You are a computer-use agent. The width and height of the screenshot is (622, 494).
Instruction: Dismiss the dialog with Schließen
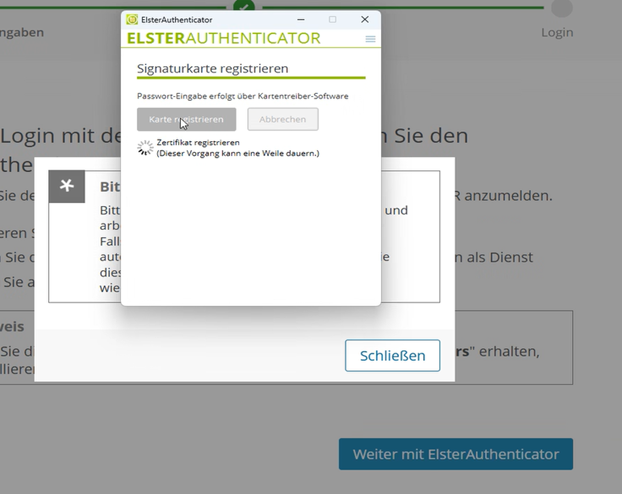click(x=392, y=355)
